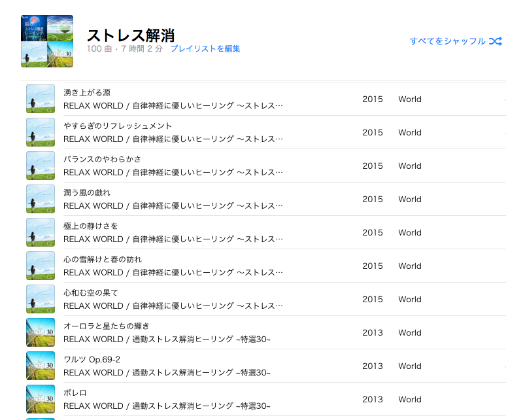Click year 2013 in オーロラと星たちの輝き row

point(373,333)
